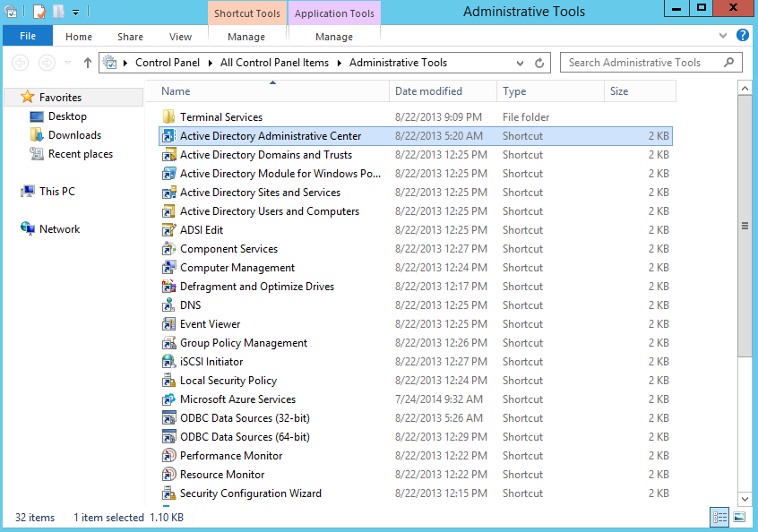Click the Back navigation arrow button
Screen dimensions: 758x532
pos(21,63)
